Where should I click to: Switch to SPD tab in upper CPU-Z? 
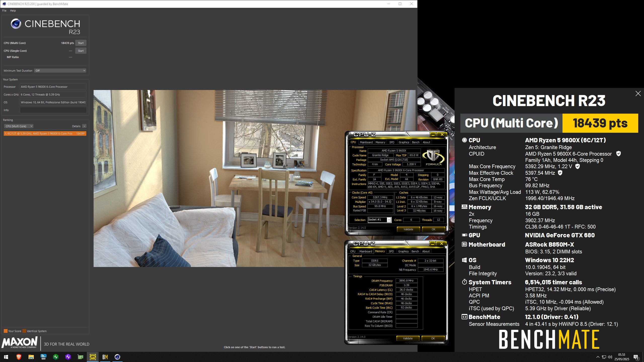(392, 142)
